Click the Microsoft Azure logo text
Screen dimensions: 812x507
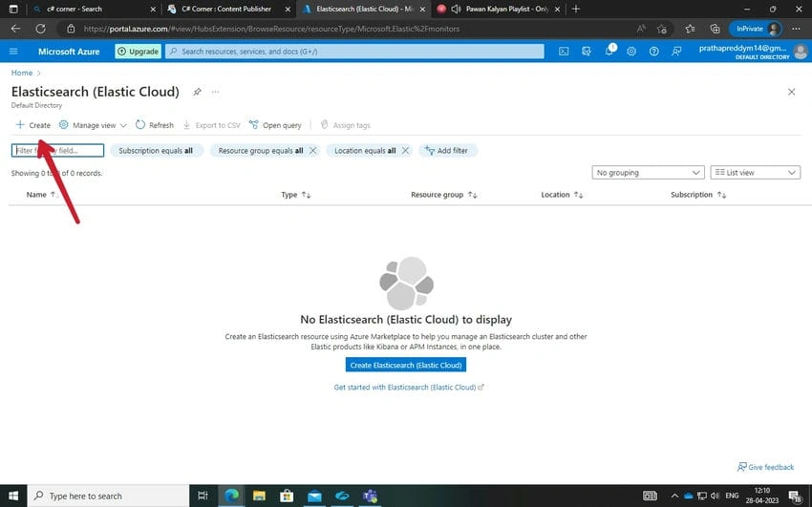(69, 52)
